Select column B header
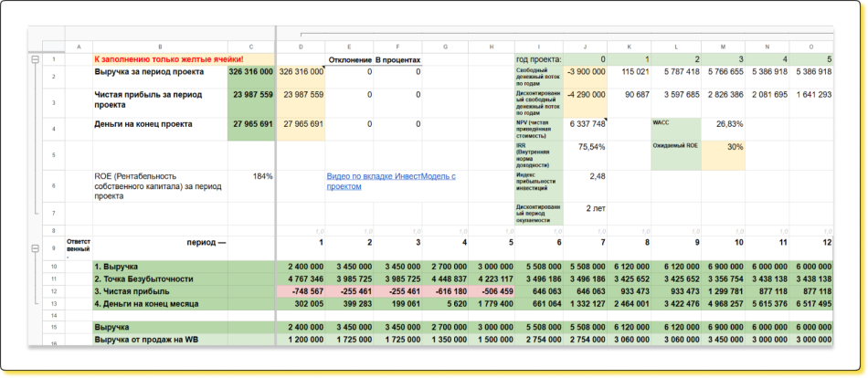 (160, 47)
